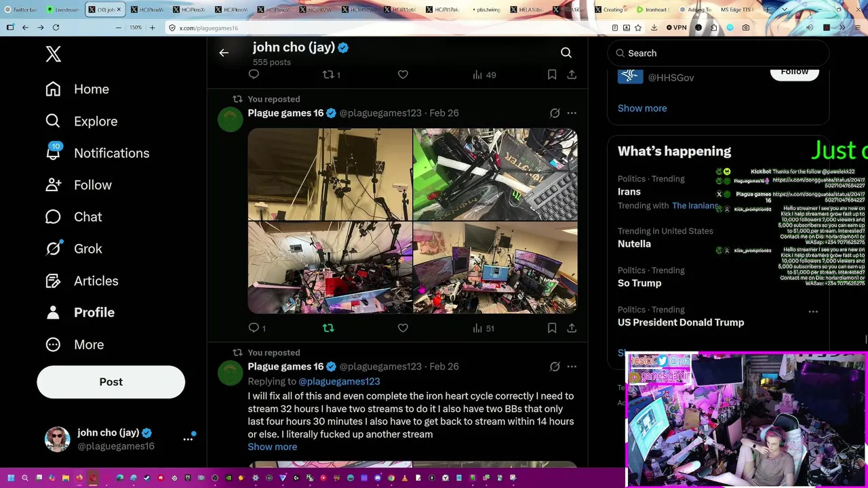Click the back arrow beside john cho
The width and height of the screenshot is (868, 488).
coord(224,53)
